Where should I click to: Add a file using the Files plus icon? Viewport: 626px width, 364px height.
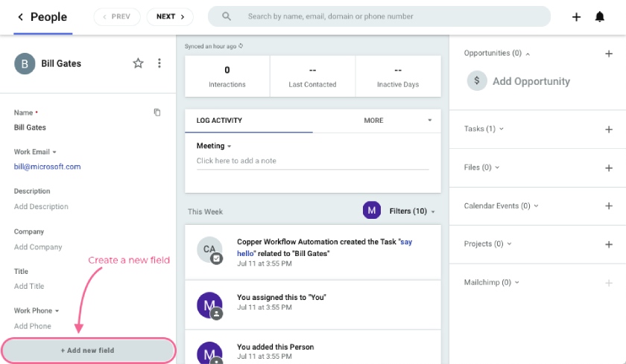(x=609, y=168)
